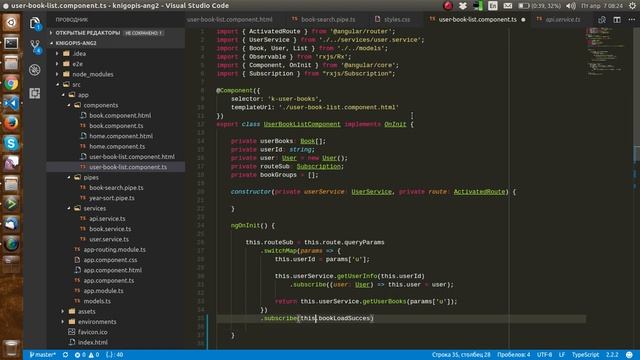
Task: Open app.module.ts in the explorer
Action: (x=104, y=291)
